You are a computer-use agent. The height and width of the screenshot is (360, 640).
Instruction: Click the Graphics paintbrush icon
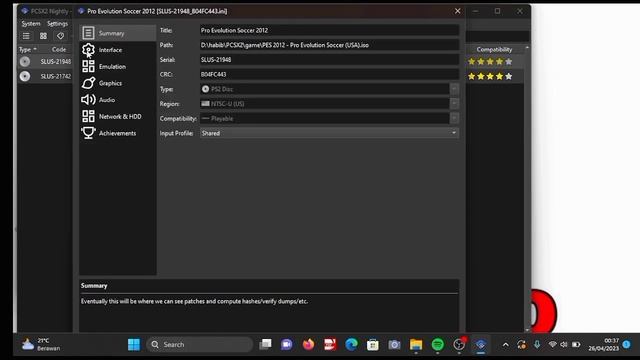point(88,83)
